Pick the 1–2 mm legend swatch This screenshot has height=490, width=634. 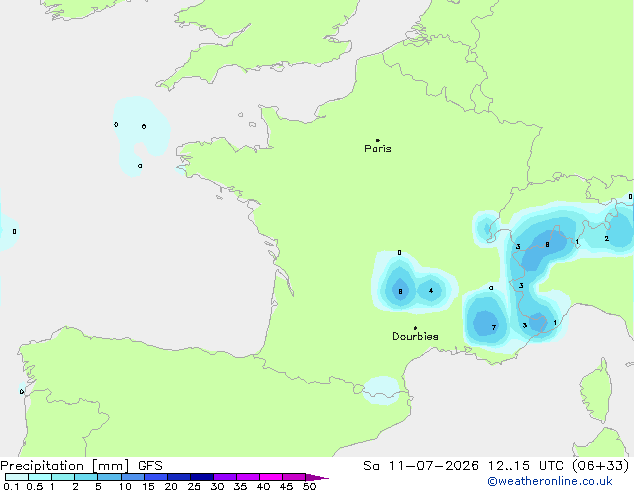pos(63,477)
